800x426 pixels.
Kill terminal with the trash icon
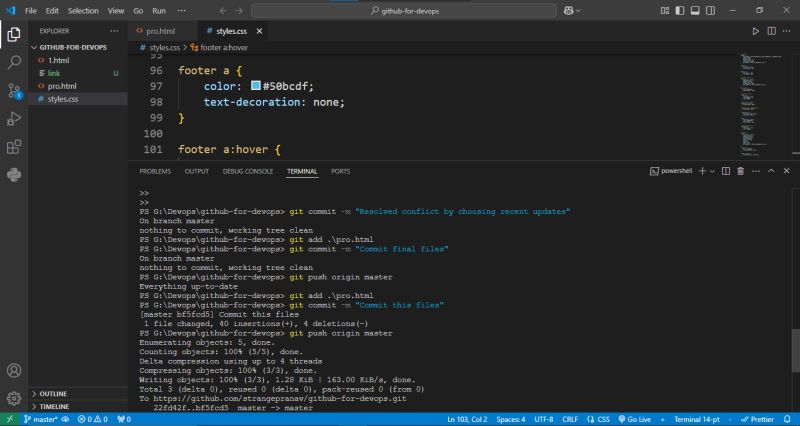(x=740, y=171)
